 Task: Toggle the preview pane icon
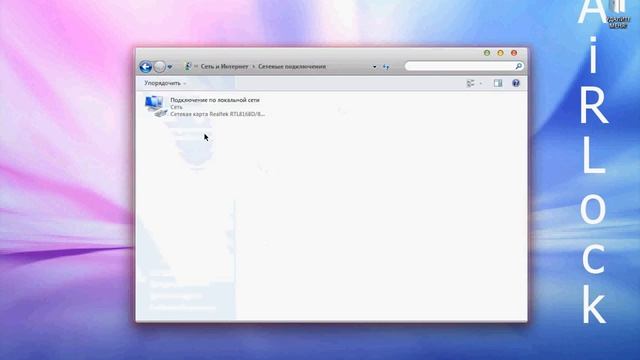click(x=498, y=83)
